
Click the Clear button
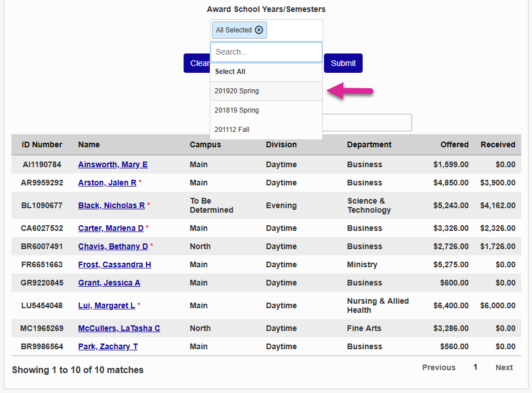(x=197, y=63)
